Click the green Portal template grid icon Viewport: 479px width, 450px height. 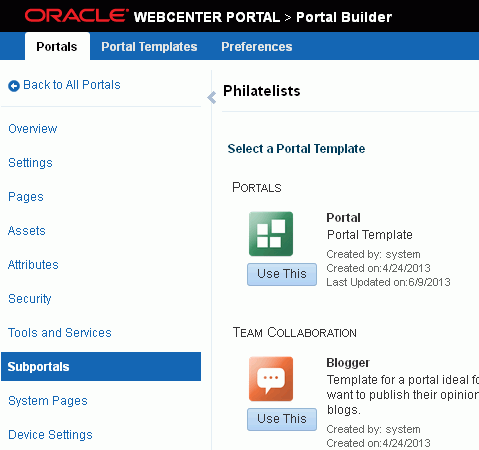coord(271,234)
